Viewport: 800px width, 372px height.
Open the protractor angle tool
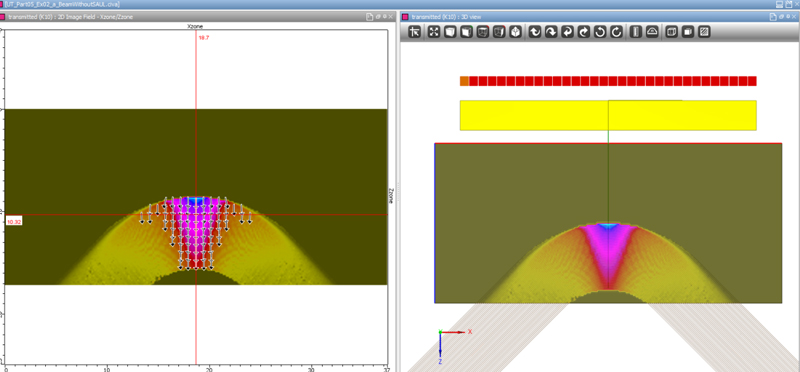click(652, 32)
